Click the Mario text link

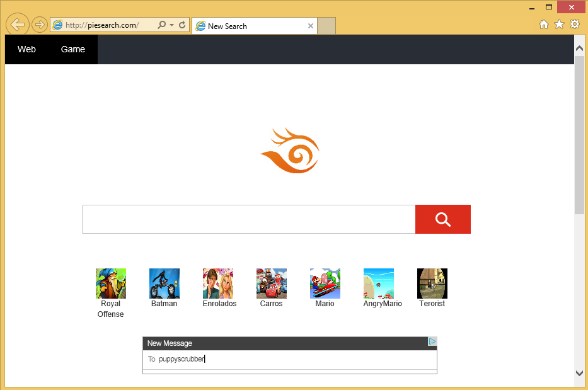(x=325, y=304)
